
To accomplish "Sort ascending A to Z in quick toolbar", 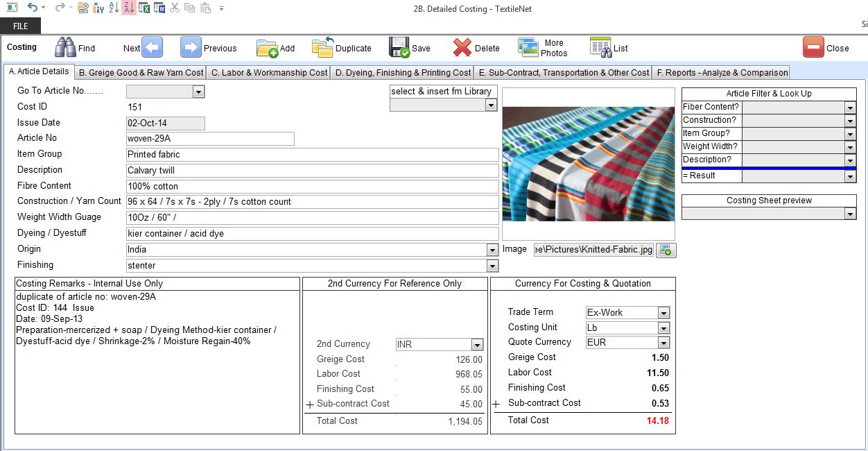I will point(113,8).
